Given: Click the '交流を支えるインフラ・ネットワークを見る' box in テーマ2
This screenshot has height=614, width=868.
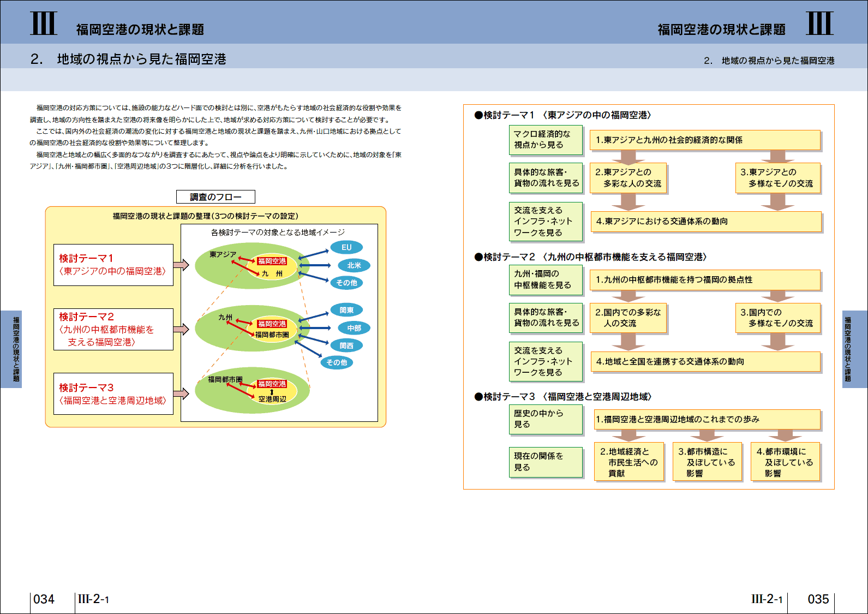Looking at the screenshot, I should click(546, 361).
